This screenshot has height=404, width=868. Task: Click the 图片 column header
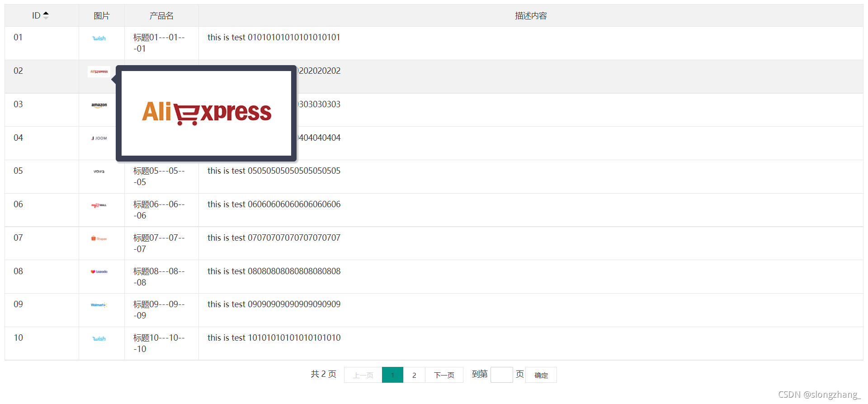(x=102, y=16)
